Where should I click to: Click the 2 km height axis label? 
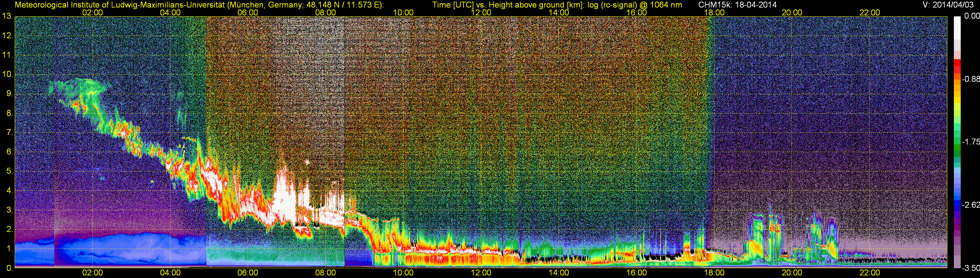pyautogui.click(x=9, y=229)
